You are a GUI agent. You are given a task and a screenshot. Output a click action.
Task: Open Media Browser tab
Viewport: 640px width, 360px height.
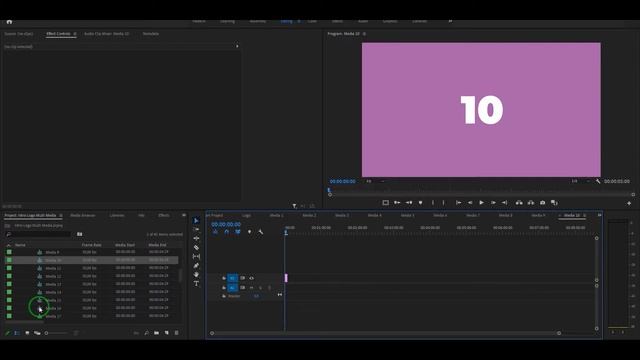82,215
